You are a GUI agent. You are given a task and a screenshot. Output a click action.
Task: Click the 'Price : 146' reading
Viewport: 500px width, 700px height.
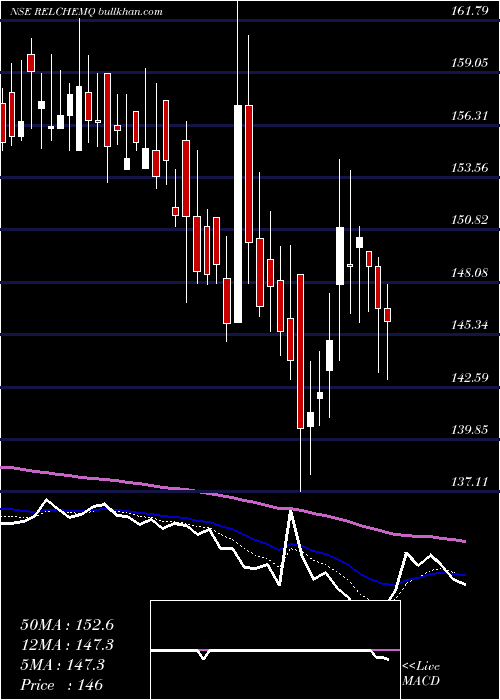[62, 685]
